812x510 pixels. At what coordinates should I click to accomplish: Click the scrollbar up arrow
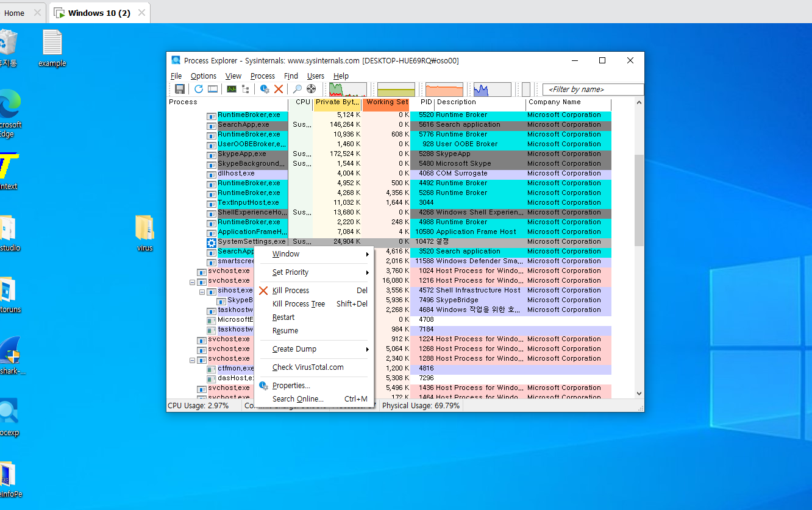[x=639, y=102]
